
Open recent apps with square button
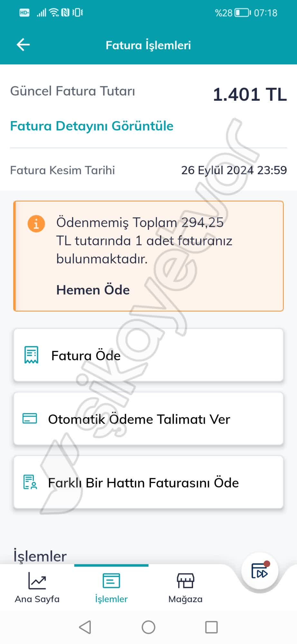coord(211,627)
